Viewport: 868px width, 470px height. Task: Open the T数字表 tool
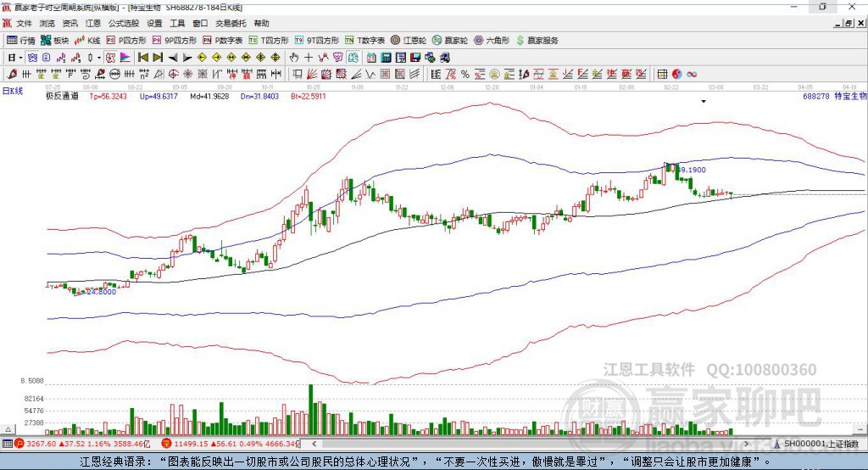coord(364,41)
